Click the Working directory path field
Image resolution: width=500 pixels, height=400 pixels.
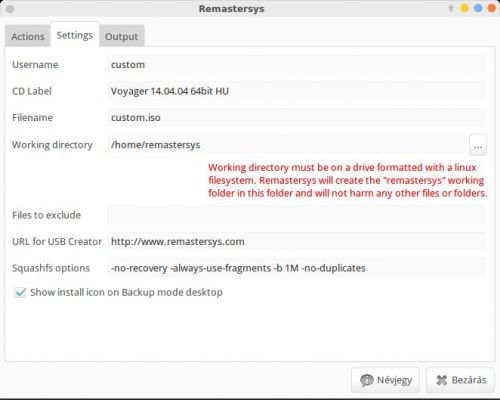coord(287,145)
